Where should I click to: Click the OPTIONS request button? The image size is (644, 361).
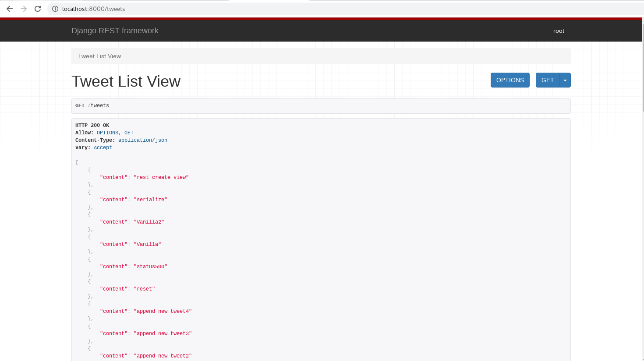pos(510,80)
